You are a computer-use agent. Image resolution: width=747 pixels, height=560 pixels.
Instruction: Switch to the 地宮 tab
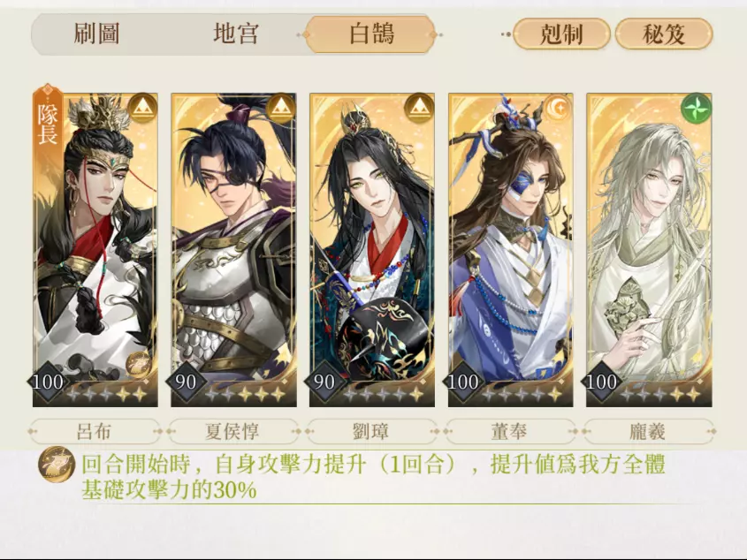click(236, 34)
